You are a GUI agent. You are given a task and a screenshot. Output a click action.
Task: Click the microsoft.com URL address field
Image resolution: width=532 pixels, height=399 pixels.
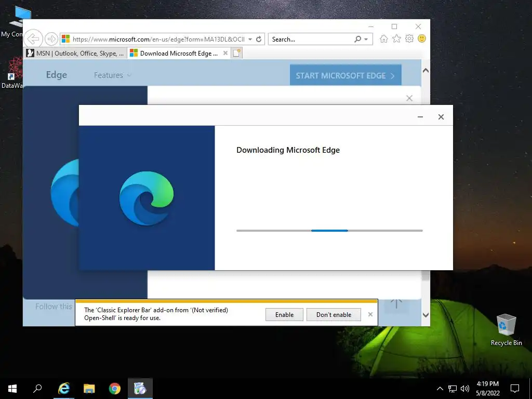tap(158, 39)
